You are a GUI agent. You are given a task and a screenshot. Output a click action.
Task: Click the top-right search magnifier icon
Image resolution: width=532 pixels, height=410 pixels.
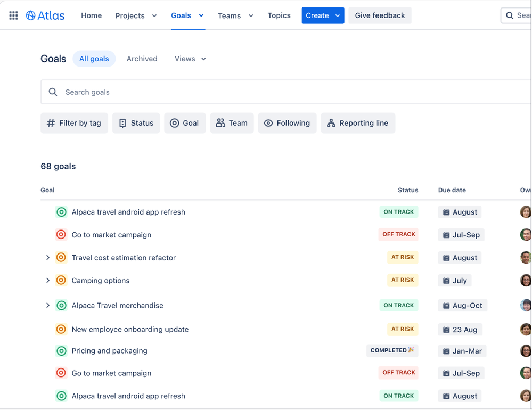[509, 15]
